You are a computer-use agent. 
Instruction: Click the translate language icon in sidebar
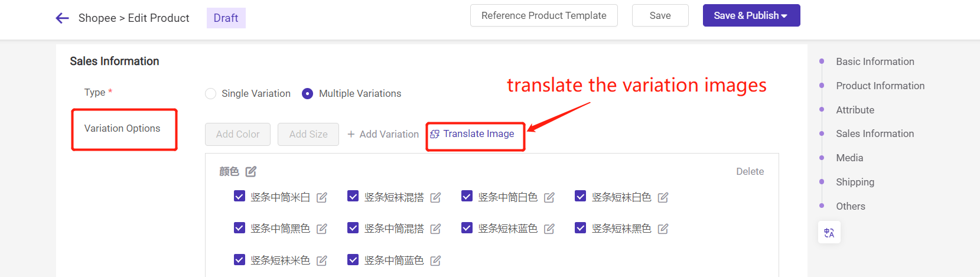coord(829,233)
